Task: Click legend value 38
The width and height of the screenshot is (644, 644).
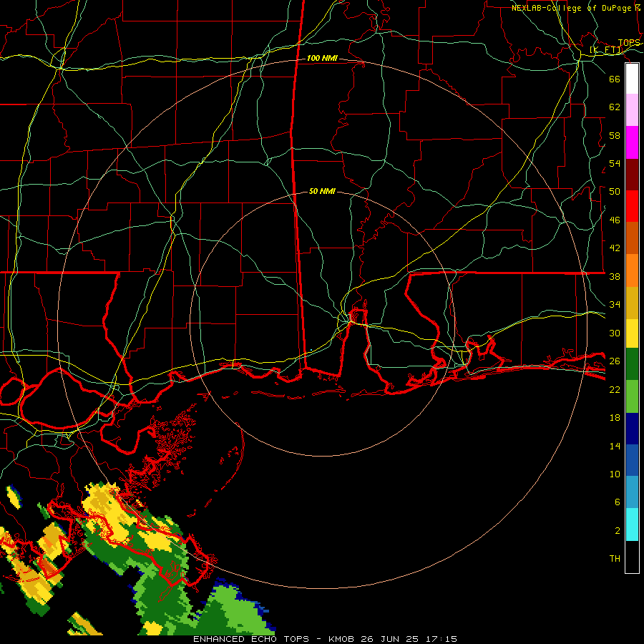Action: pos(615,277)
